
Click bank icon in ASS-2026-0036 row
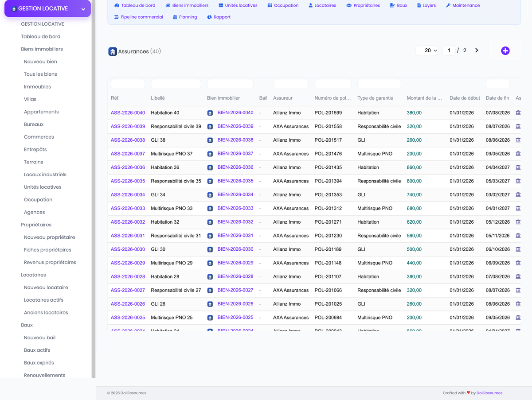pos(518,167)
